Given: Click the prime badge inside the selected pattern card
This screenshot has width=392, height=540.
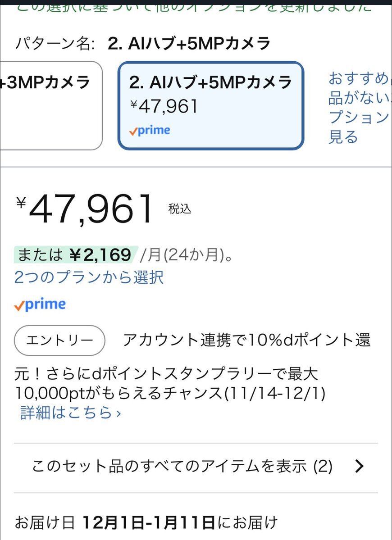Looking at the screenshot, I should pyautogui.click(x=149, y=131).
